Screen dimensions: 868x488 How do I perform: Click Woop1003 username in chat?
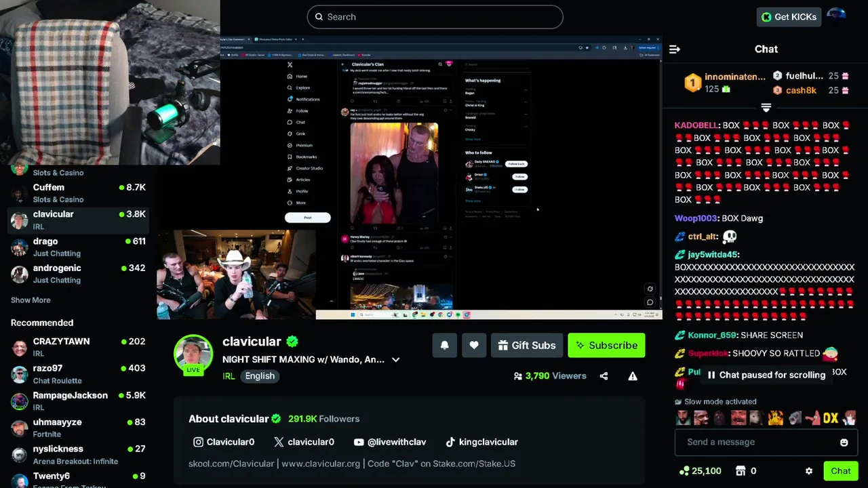click(x=696, y=218)
